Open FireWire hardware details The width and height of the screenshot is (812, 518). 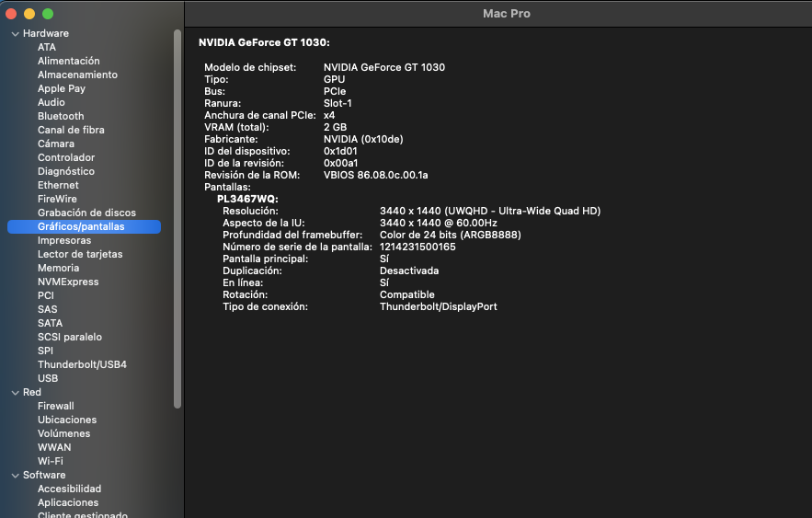57,199
